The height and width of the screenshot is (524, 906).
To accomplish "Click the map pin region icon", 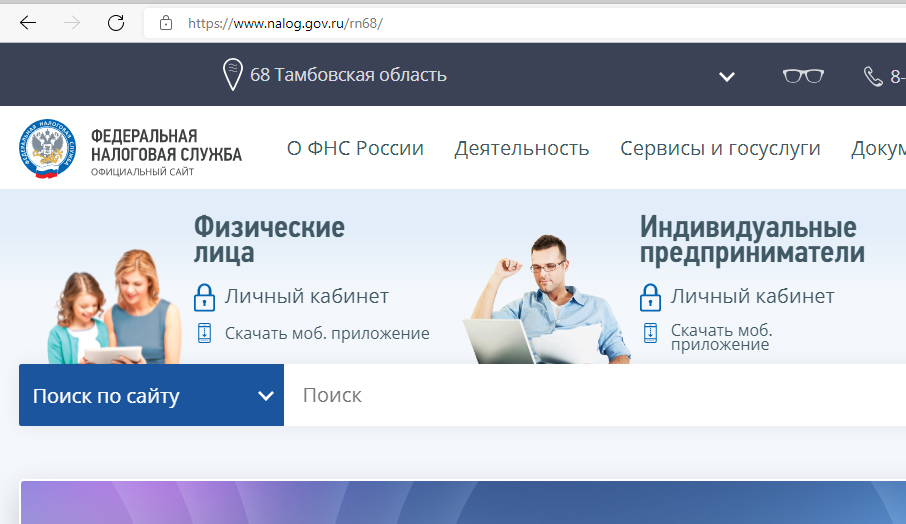I will (232, 75).
